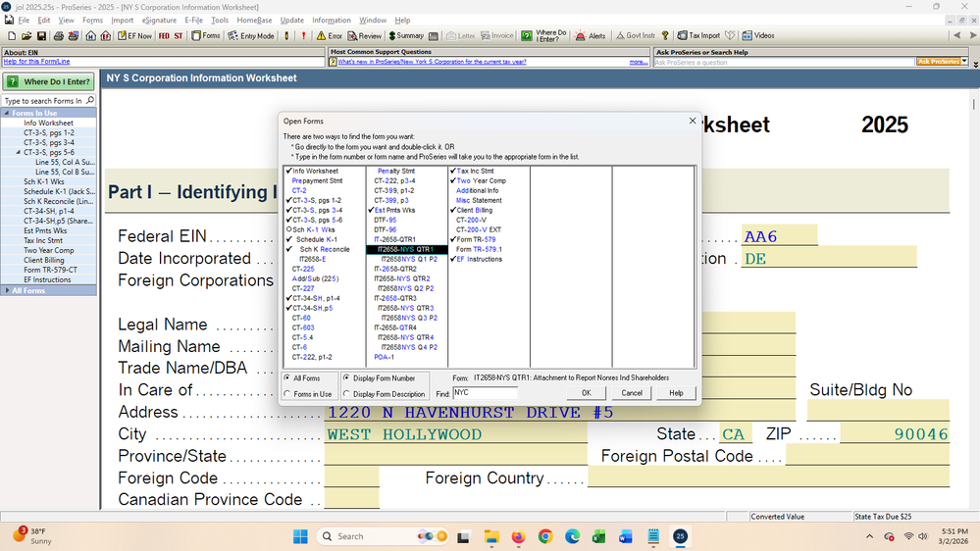Toggle Entry Mode in the toolbar
980x551 pixels.
(x=250, y=36)
